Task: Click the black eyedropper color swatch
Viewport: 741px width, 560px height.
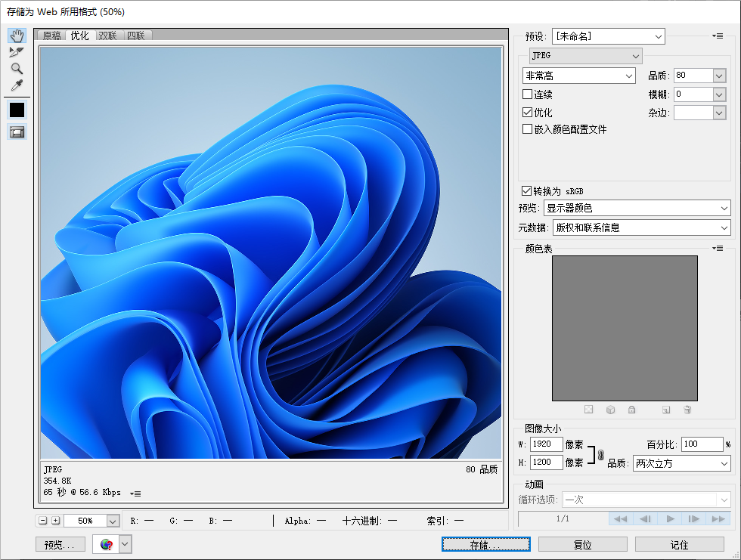Action: click(x=17, y=110)
